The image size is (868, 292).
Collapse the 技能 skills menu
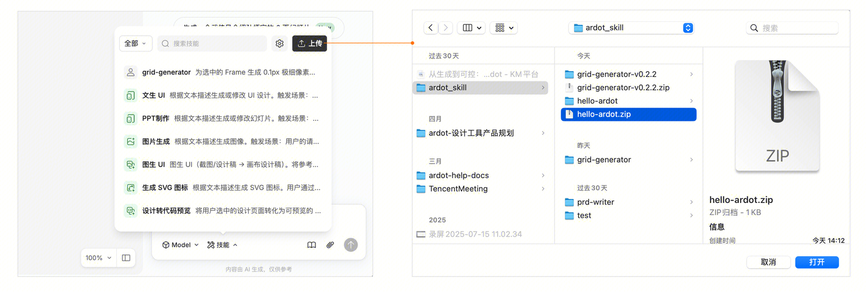click(222, 245)
